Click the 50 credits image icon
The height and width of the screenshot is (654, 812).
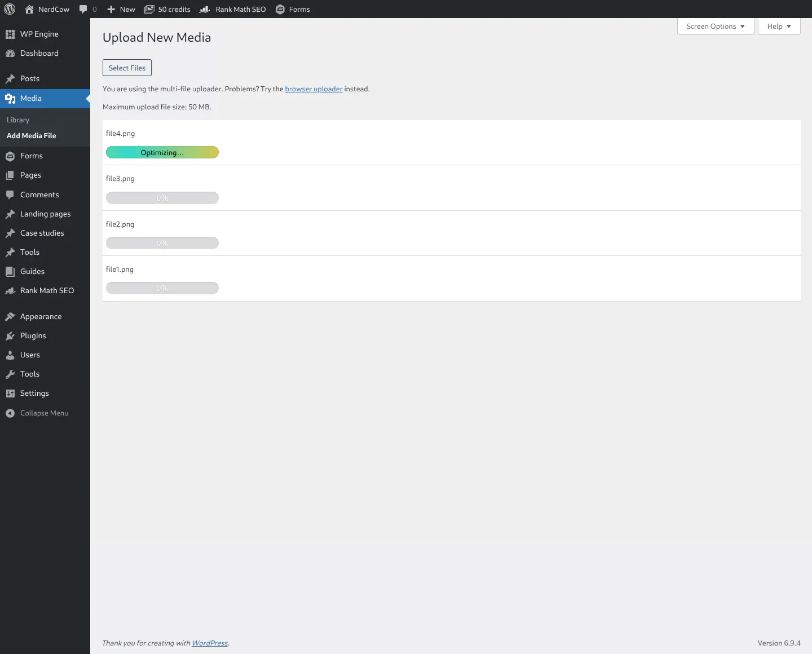point(149,9)
